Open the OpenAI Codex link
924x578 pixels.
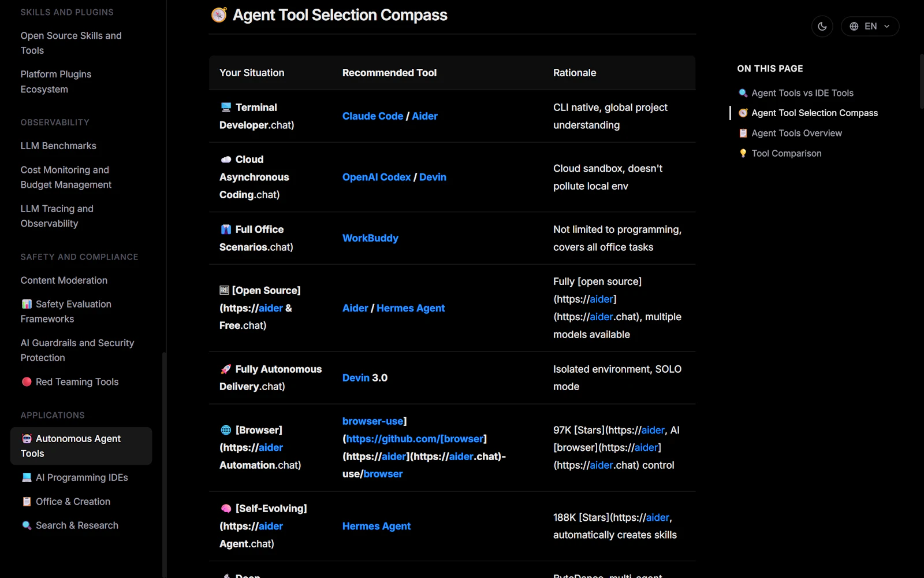[x=377, y=177]
